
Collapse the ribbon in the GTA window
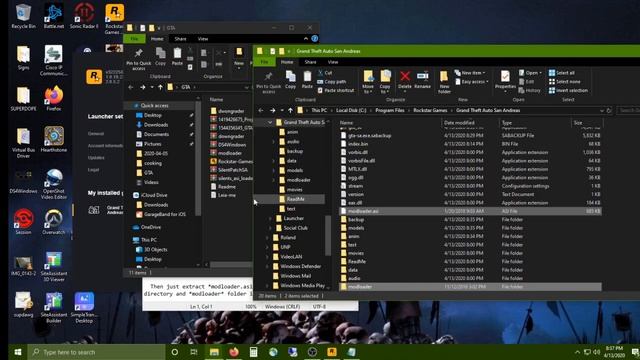pyautogui.click(x=306, y=38)
